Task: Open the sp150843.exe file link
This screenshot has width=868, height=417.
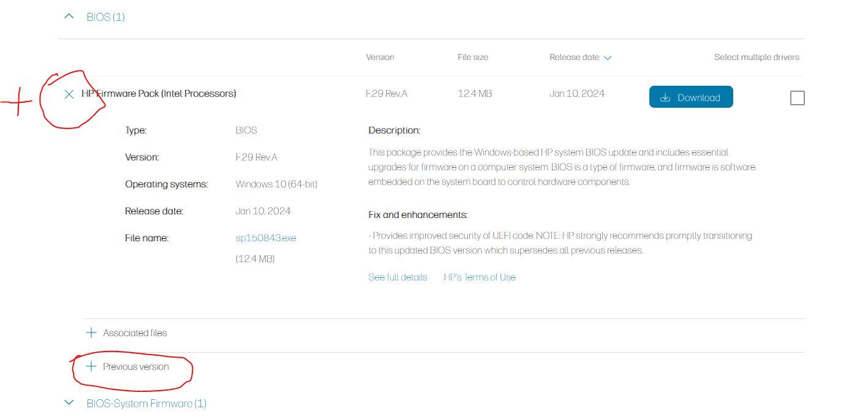Action: [266, 238]
